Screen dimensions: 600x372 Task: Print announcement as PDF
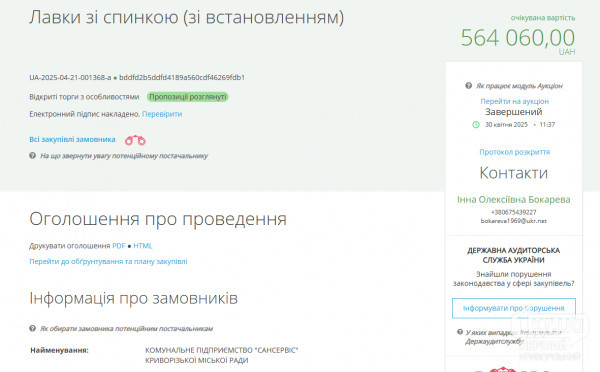119,246
